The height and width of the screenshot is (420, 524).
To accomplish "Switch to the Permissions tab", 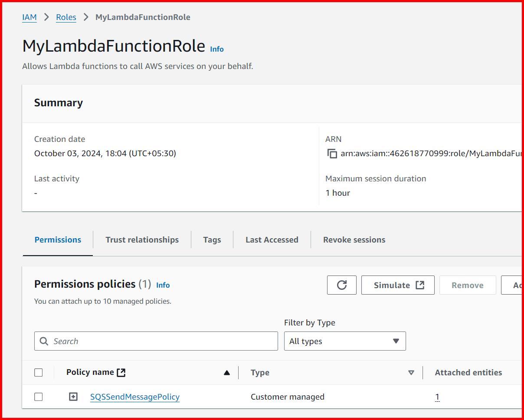I will [58, 240].
